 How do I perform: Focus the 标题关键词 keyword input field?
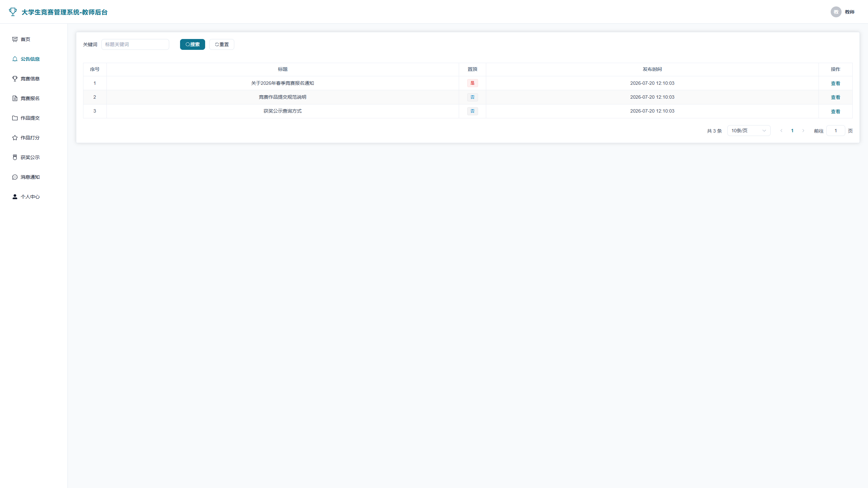click(135, 44)
